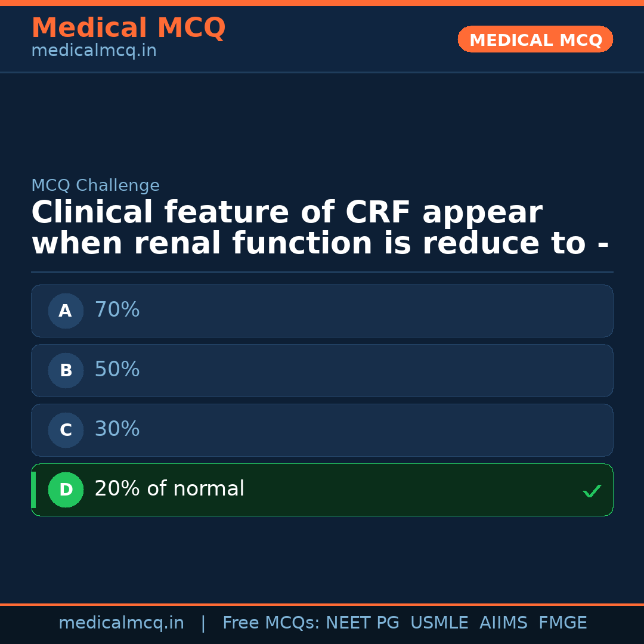Open the medicalmcq.in link in the footer
The image size is (644, 644).
(x=121, y=623)
